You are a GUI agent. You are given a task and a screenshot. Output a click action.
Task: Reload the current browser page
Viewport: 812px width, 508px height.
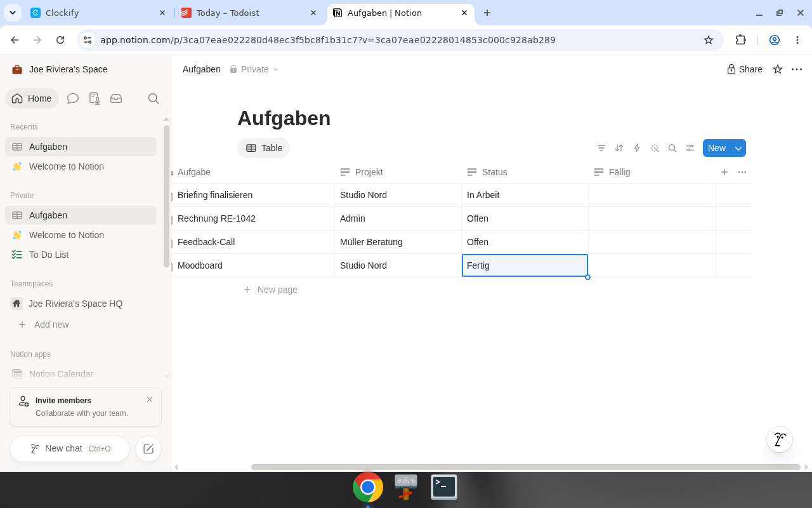pos(60,40)
